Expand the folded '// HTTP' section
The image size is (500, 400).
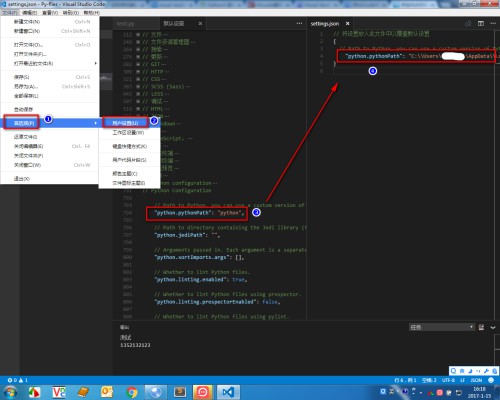tap(138, 72)
